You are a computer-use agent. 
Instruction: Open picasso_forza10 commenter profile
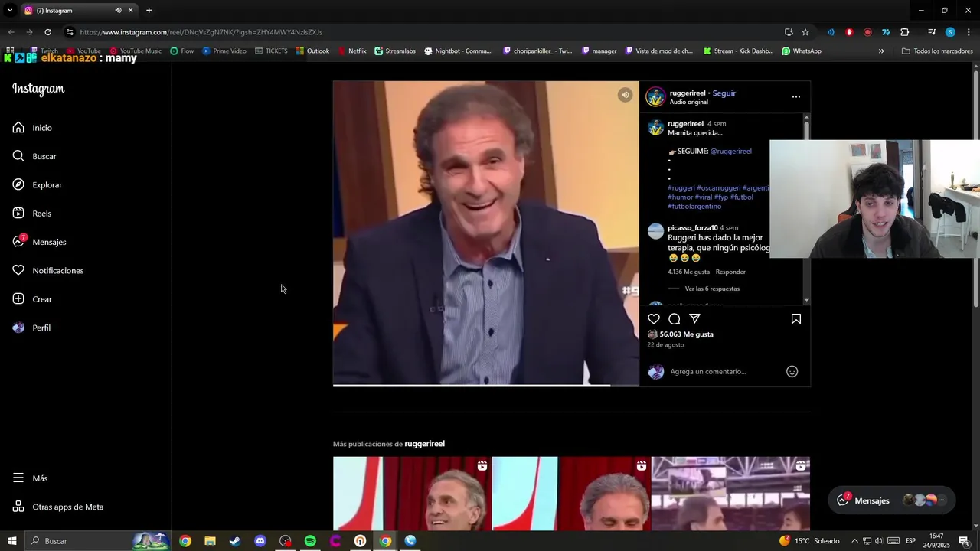tap(693, 228)
